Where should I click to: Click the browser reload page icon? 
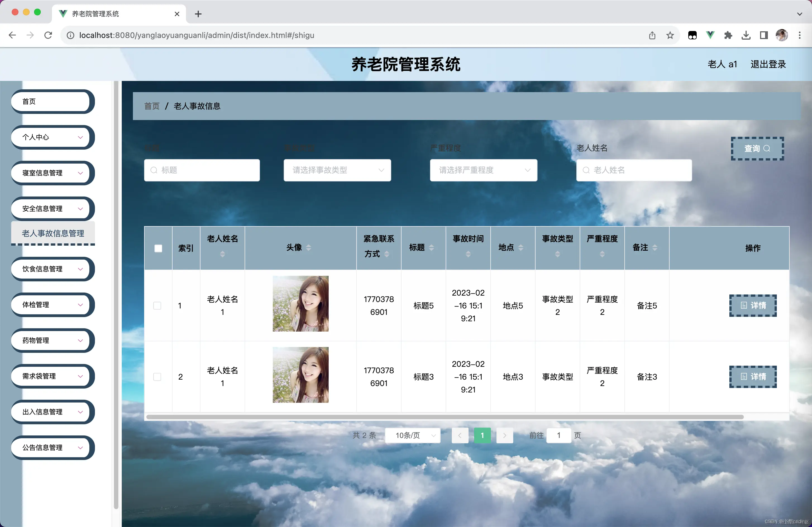click(48, 35)
